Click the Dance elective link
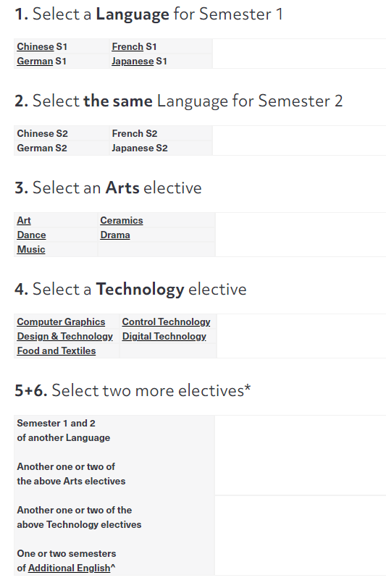Screen dimensions: 386x588 point(32,235)
